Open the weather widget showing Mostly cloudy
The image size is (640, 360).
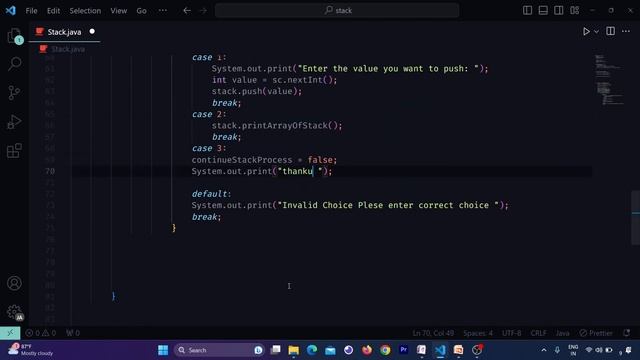point(31,350)
